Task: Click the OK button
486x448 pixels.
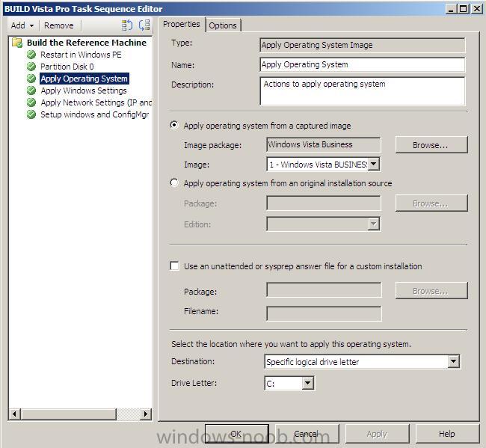Action: click(x=236, y=434)
